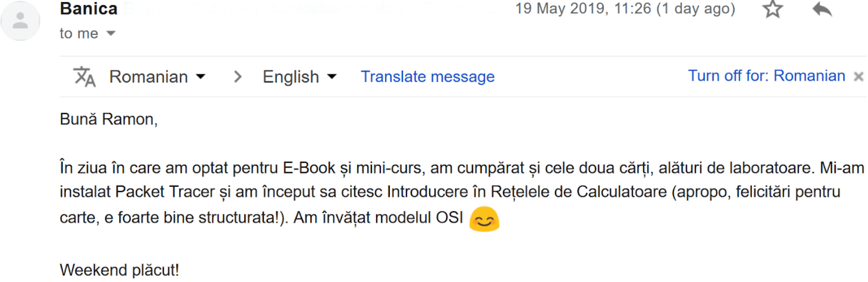This screenshot has height=282, width=868.
Task: Open the Romanian source language dropdown
Action: (156, 77)
